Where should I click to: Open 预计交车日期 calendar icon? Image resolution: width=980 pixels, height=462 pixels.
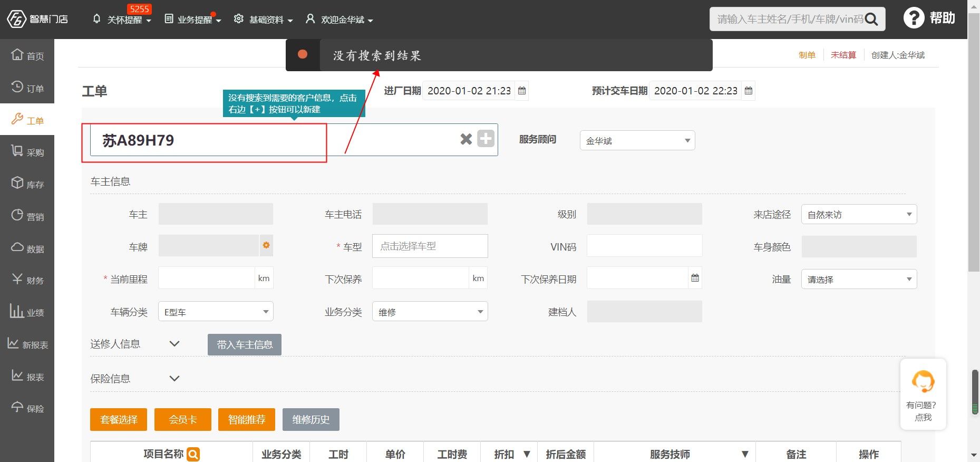[x=749, y=91]
